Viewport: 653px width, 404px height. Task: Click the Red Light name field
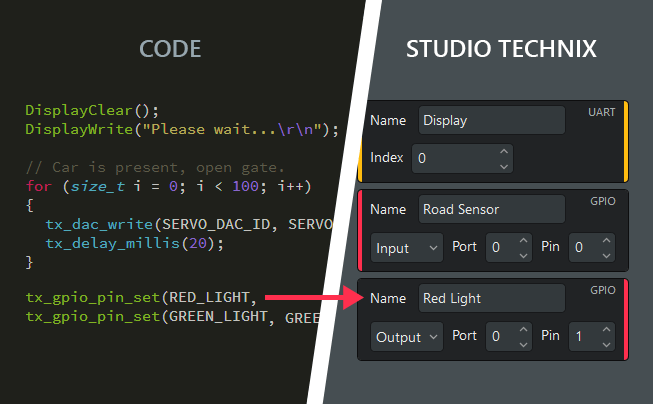(x=492, y=298)
